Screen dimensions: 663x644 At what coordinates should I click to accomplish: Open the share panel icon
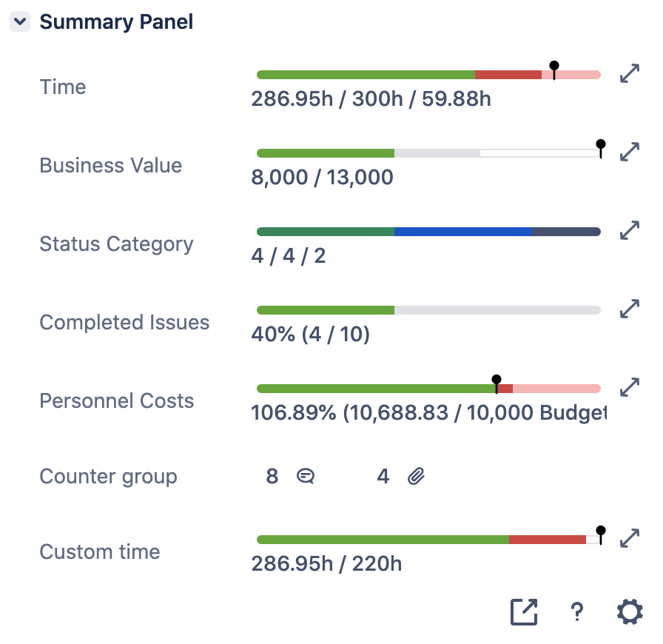click(x=524, y=612)
